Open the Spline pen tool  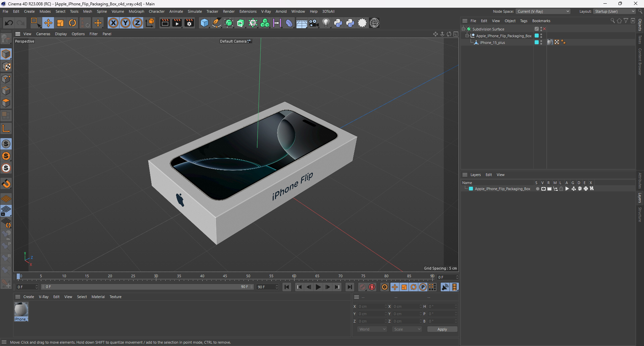217,23
